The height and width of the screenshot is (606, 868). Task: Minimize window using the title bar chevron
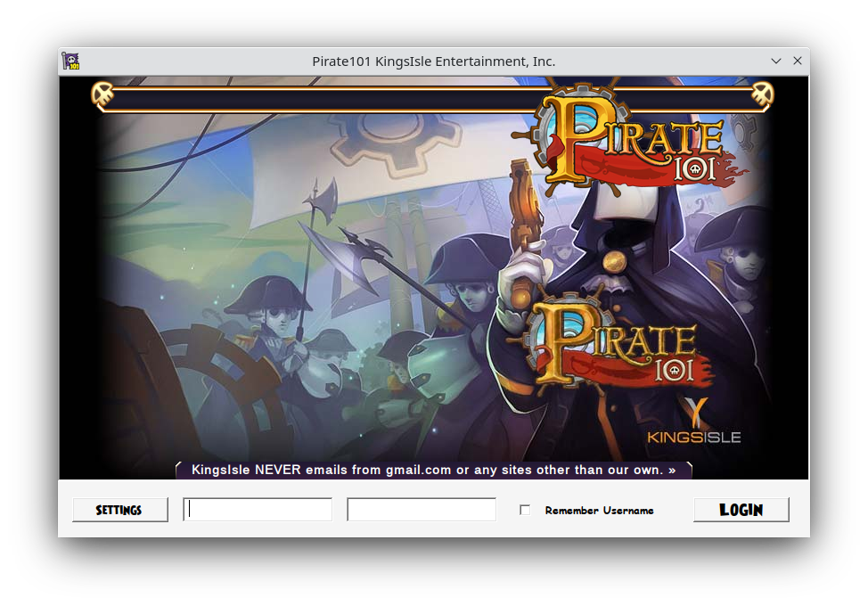pyautogui.click(x=776, y=61)
